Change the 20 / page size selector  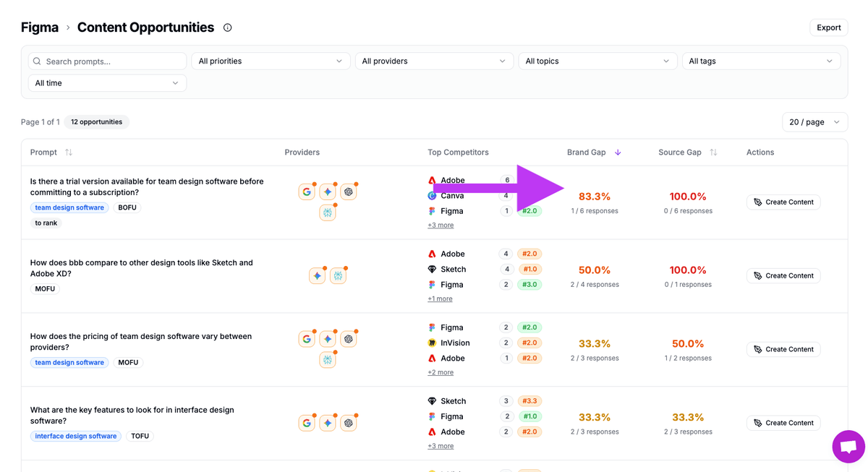(814, 122)
